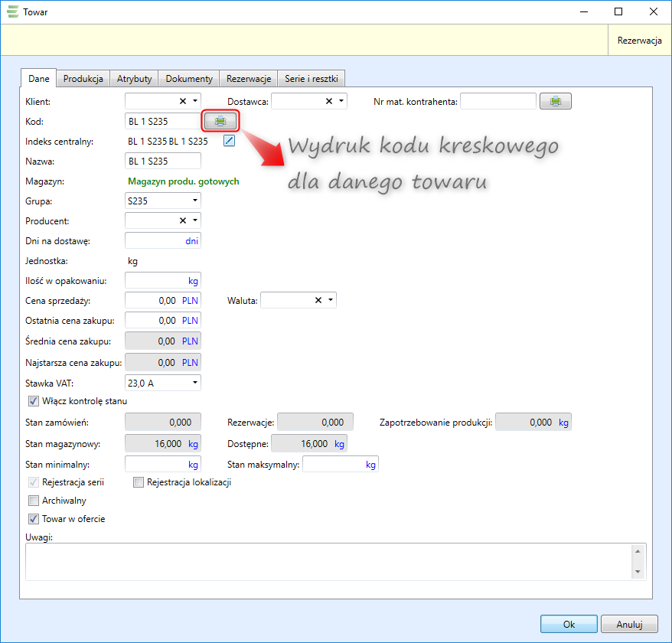
Task: Toggle the Włącz kontrolę stanu checkbox
Action: click(34, 401)
